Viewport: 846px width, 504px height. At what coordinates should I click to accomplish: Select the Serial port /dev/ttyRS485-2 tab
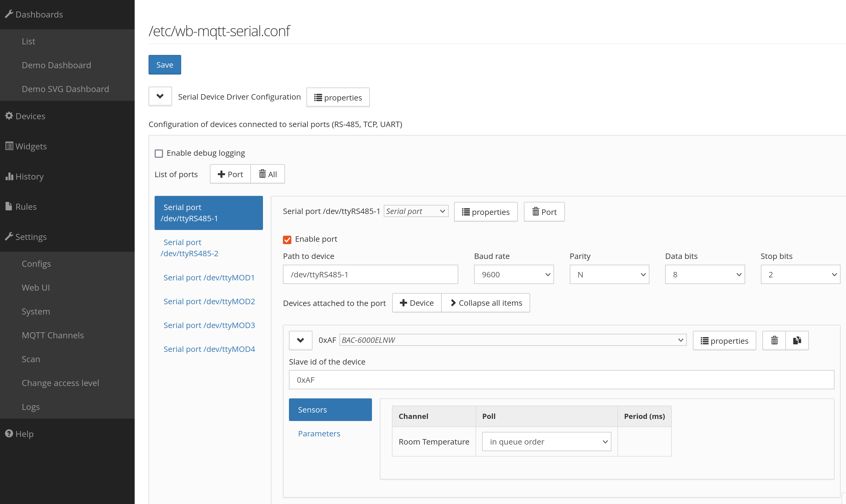pyautogui.click(x=209, y=247)
